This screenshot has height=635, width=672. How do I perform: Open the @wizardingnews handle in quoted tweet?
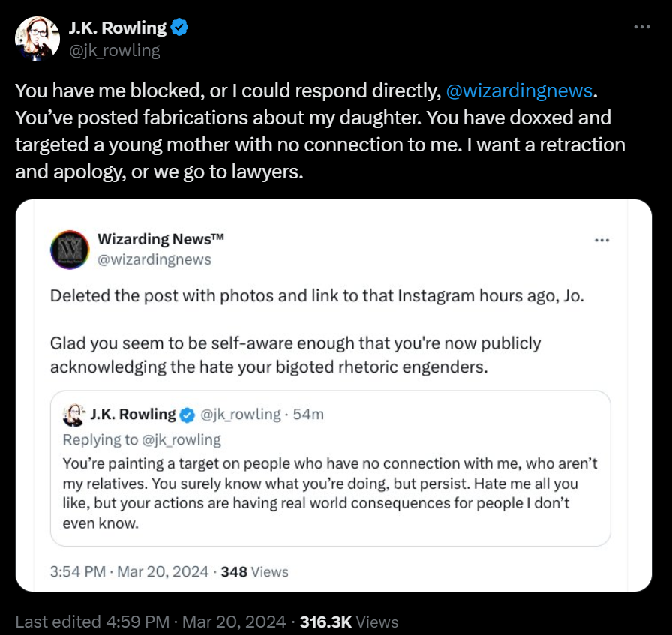pyautogui.click(x=154, y=259)
